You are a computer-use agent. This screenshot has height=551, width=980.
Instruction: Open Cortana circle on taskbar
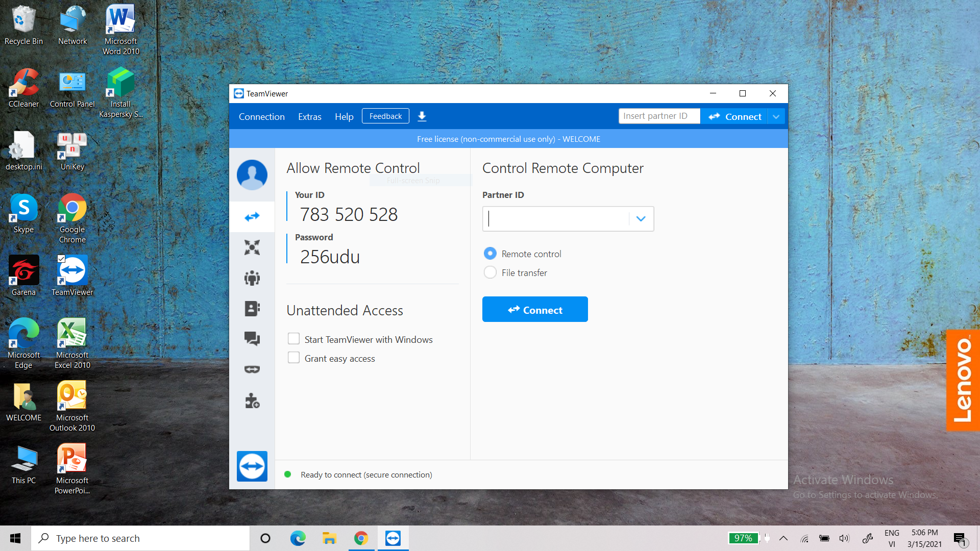(x=265, y=538)
